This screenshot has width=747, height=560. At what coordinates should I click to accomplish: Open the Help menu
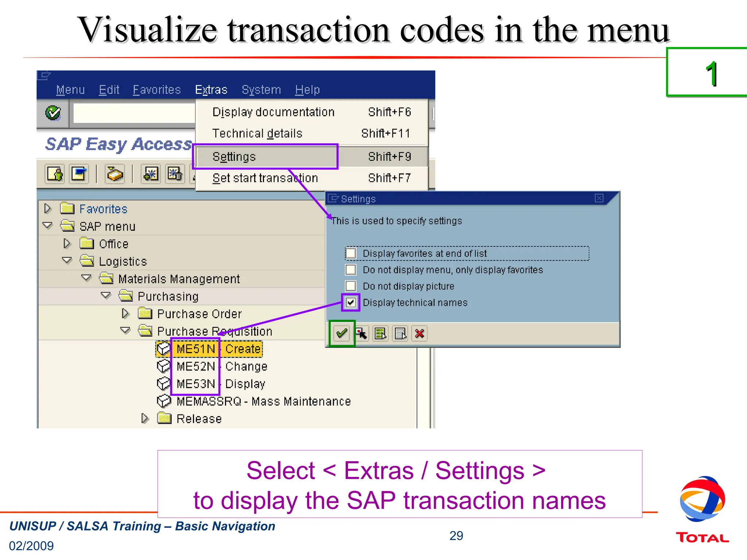pyautogui.click(x=307, y=90)
